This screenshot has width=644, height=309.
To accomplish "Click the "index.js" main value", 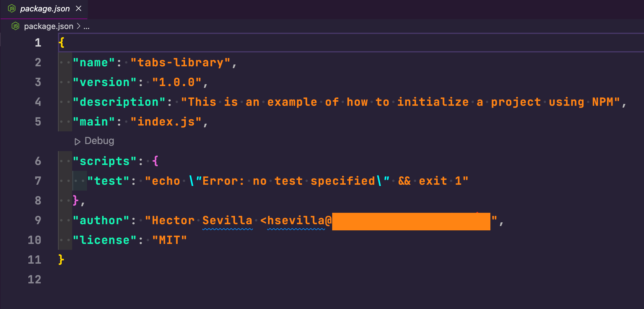I will [x=166, y=122].
